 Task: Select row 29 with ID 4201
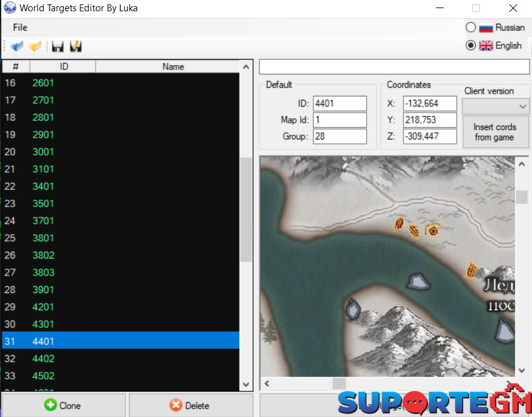point(121,307)
